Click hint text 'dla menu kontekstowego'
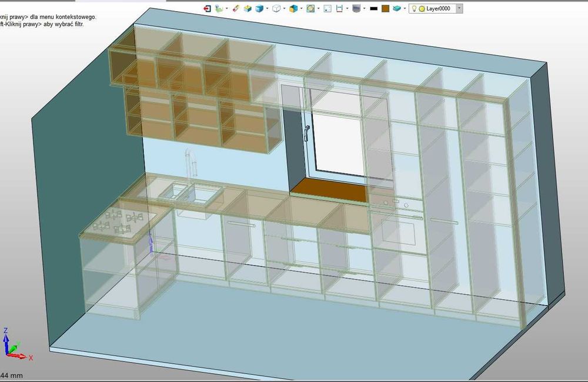The width and height of the screenshot is (588, 382). 63,17
